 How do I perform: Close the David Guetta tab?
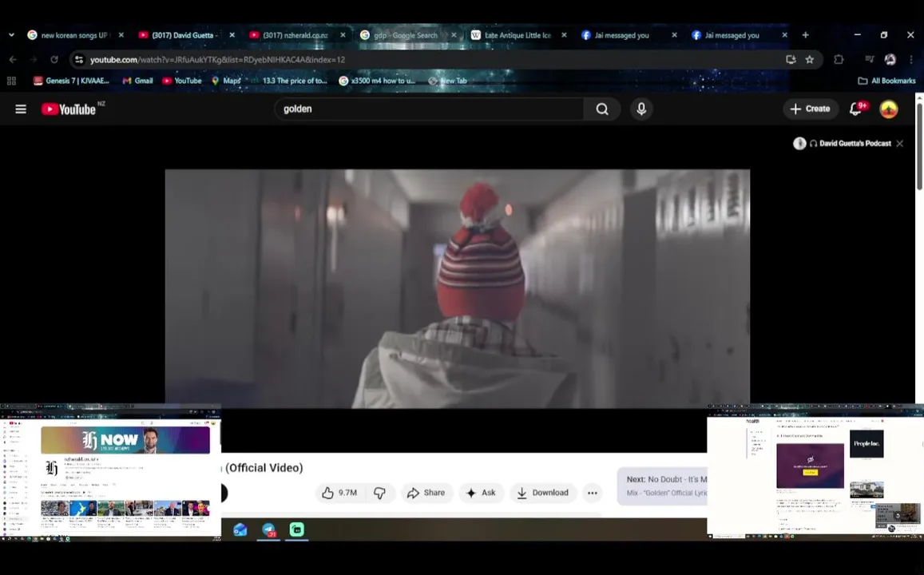(232, 35)
